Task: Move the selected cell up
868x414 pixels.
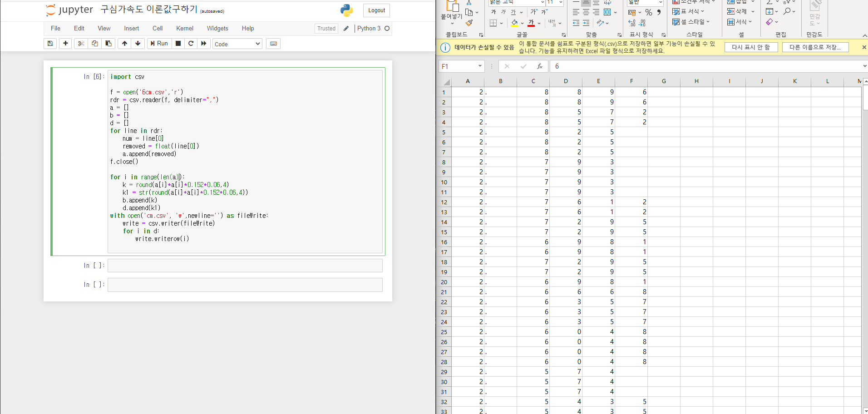Action: [x=124, y=44]
